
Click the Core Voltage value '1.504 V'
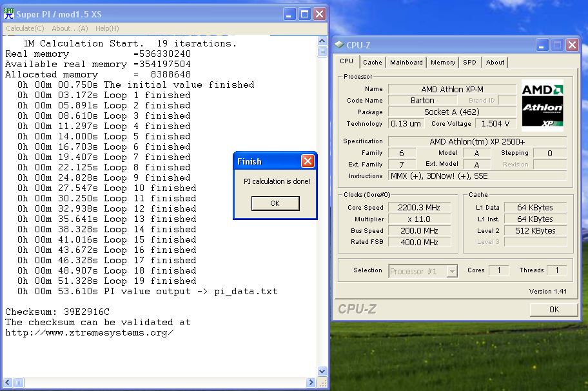pos(495,123)
